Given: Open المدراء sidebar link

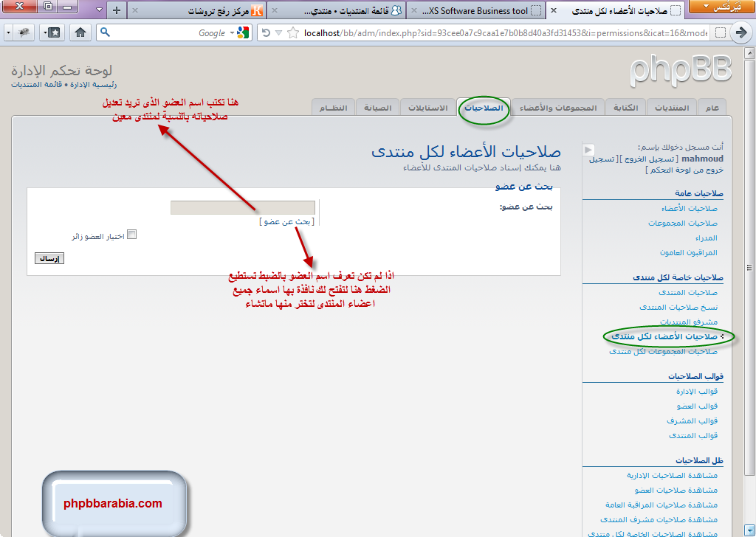Looking at the screenshot, I should click(707, 238).
